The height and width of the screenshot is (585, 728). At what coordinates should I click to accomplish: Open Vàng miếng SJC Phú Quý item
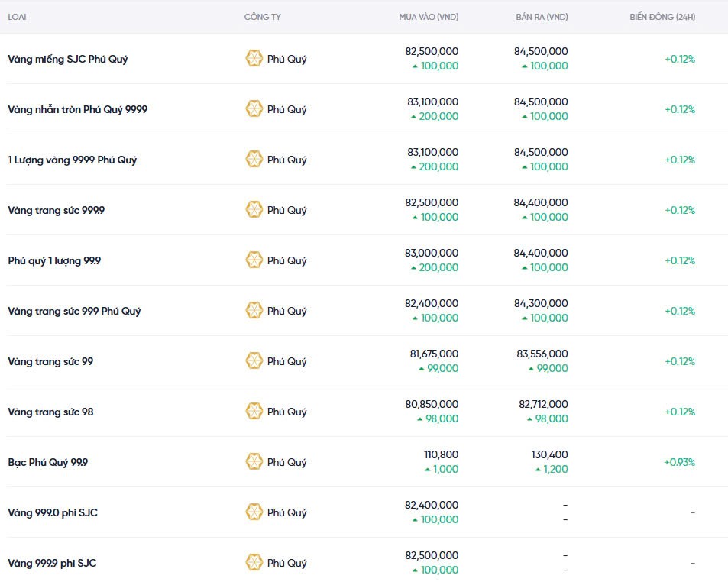67,59
